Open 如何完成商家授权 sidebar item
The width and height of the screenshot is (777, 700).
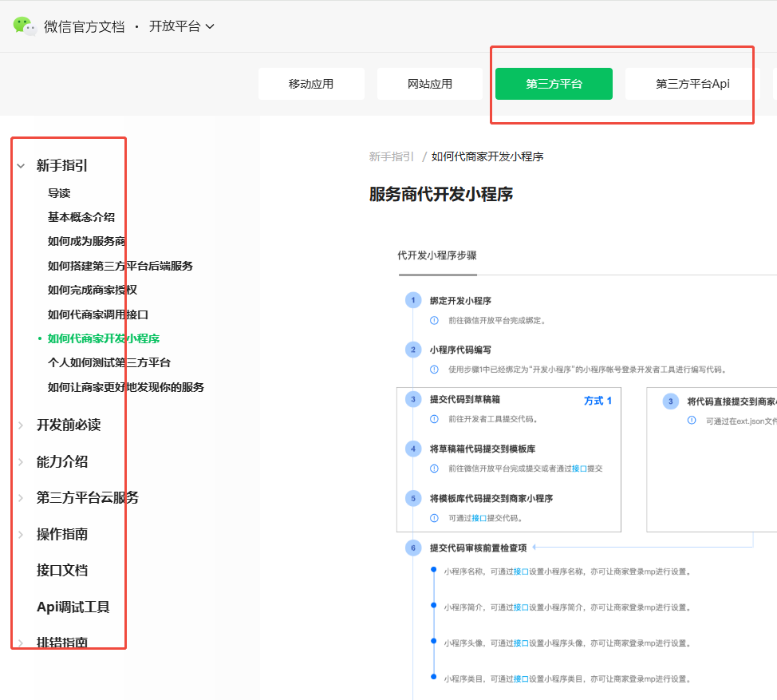93,290
